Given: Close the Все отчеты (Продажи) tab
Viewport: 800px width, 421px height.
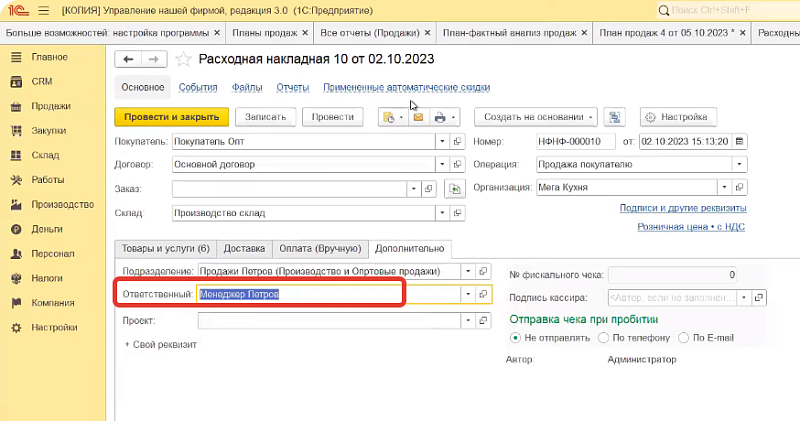Looking at the screenshot, I should click(x=428, y=33).
